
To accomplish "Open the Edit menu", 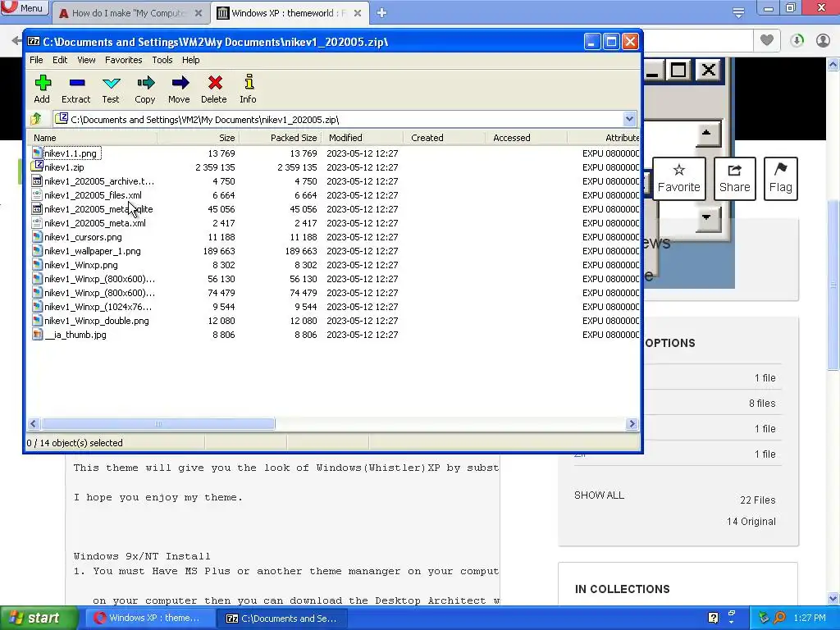I will (60, 60).
